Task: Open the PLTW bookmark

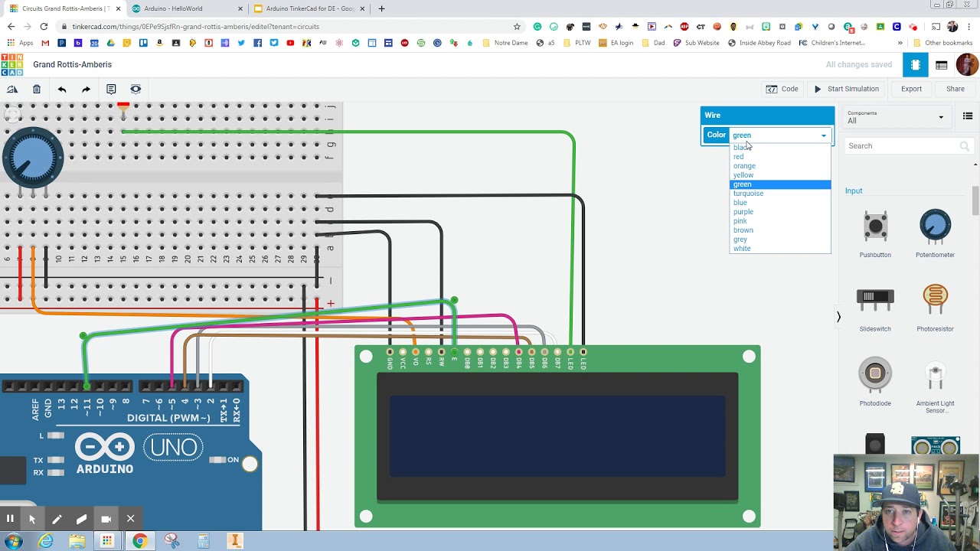Action: [577, 43]
